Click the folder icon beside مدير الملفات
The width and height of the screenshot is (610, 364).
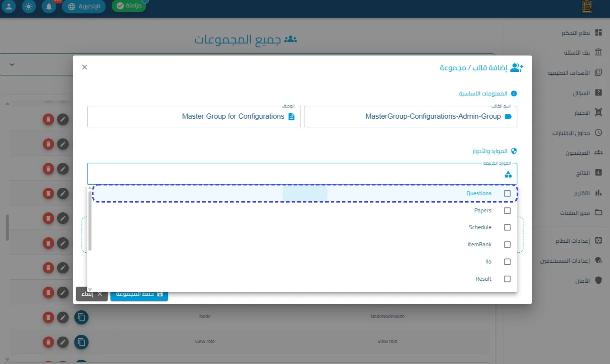click(x=598, y=212)
